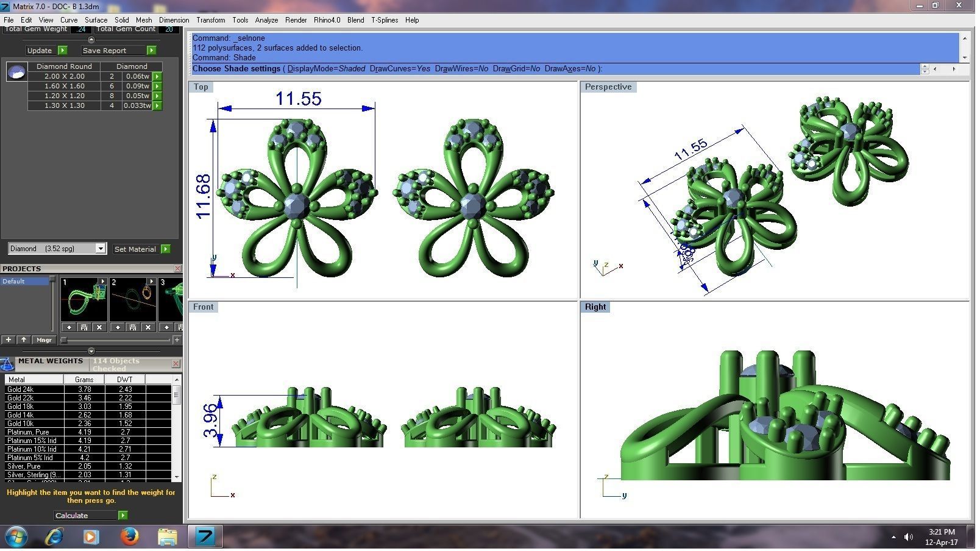Close the Projects panel
The image size is (980, 551).
click(x=179, y=269)
